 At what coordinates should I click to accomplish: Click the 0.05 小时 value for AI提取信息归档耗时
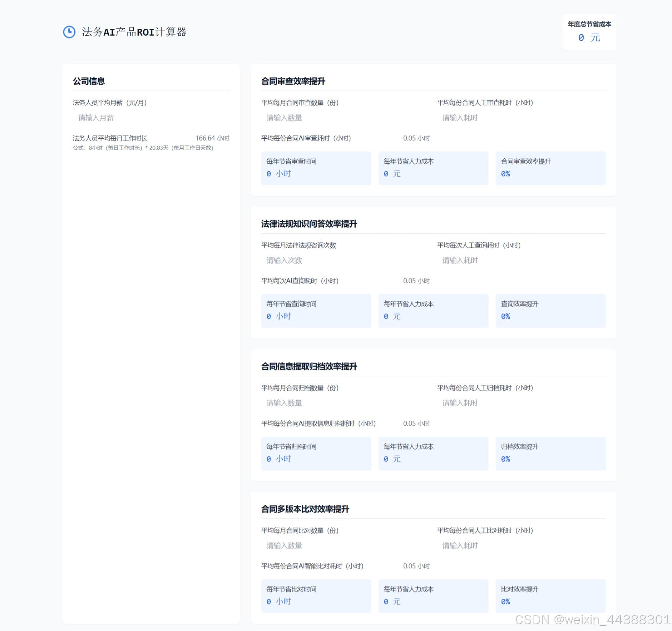[417, 423]
